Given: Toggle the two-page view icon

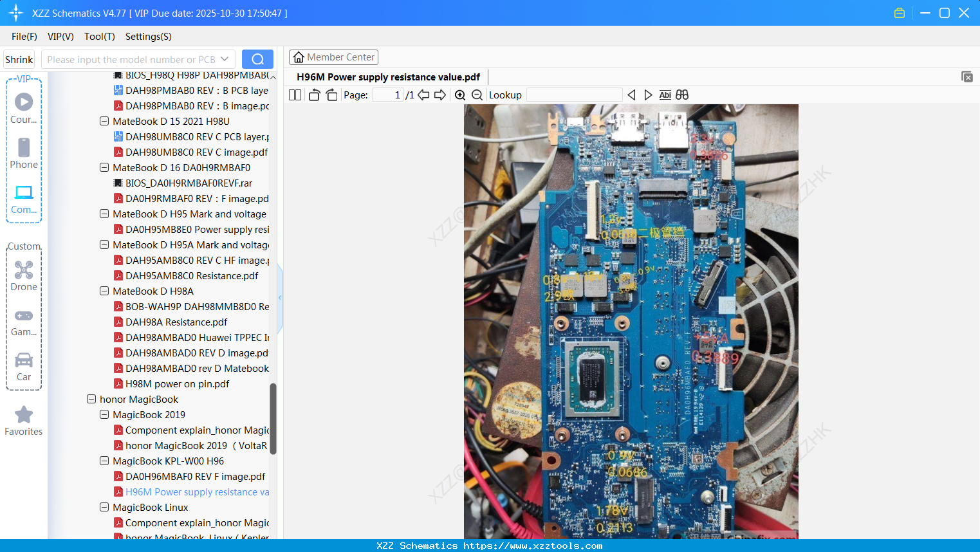Looking at the screenshot, I should pyautogui.click(x=295, y=95).
